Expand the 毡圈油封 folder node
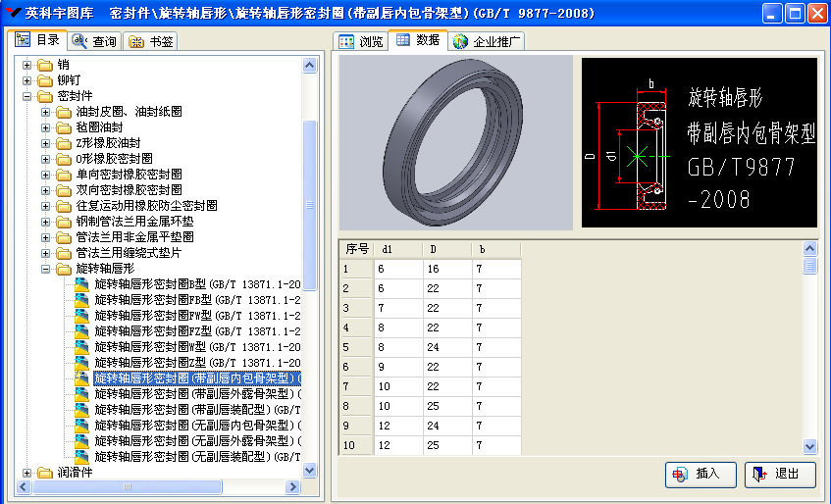Image resolution: width=831 pixels, height=504 pixels. point(45,127)
